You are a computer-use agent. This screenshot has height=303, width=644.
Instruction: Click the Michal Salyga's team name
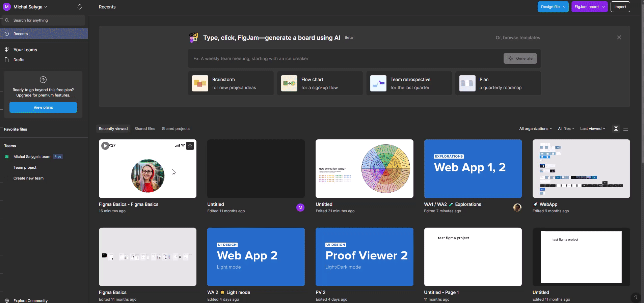point(32,157)
